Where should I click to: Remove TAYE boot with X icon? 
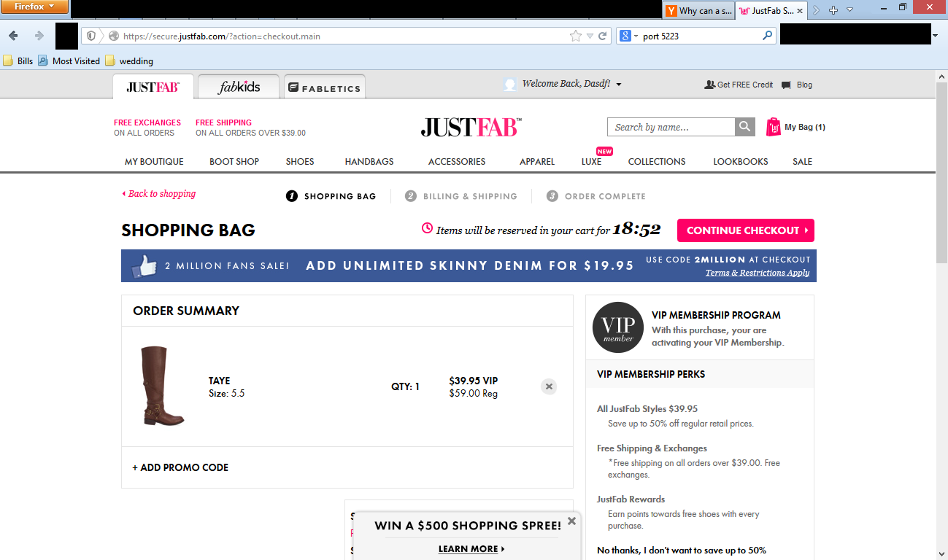[549, 386]
